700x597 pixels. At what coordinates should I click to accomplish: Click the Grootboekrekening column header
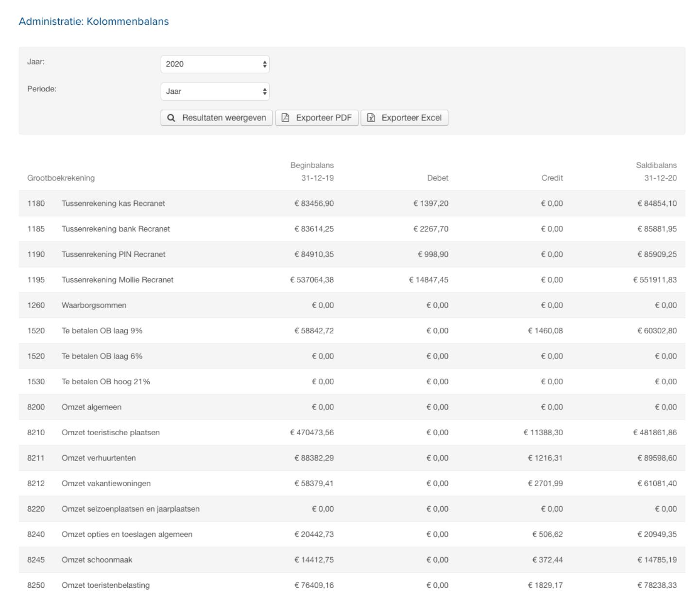(x=61, y=178)
